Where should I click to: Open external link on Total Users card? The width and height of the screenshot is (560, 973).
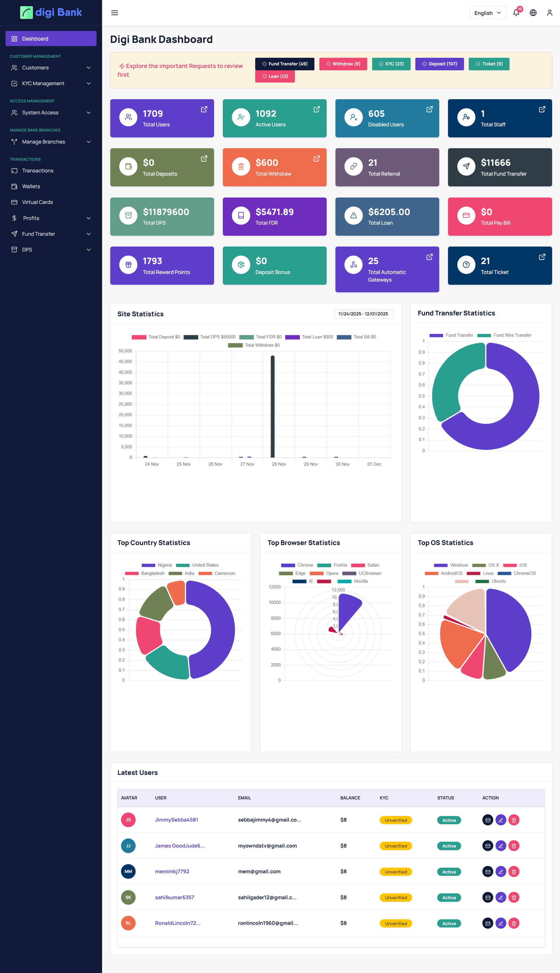click(204, 109)
